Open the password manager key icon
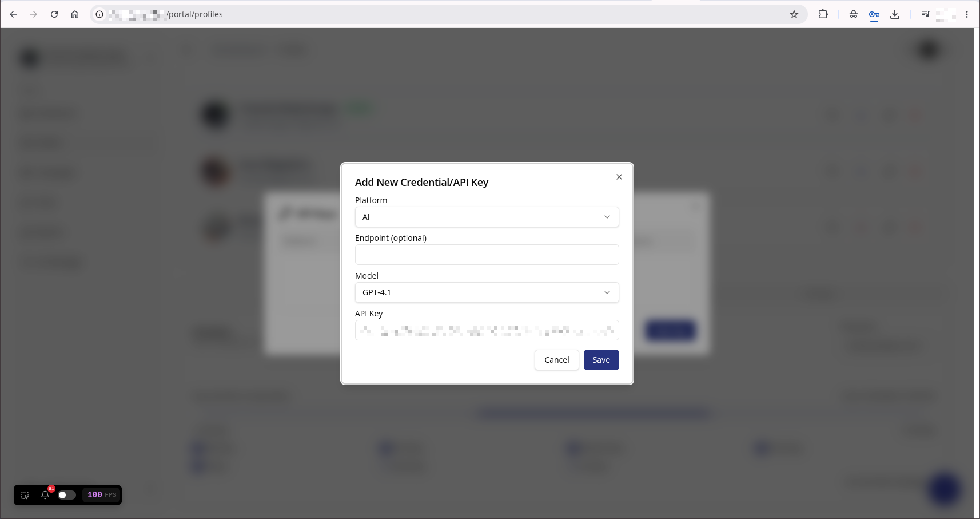Screen dimensions: 980x519 [x=874, y=15]
